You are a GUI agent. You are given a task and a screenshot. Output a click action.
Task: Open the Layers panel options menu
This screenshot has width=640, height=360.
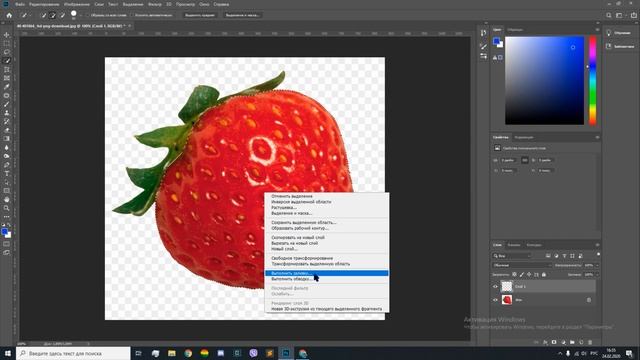coord(597,245)
